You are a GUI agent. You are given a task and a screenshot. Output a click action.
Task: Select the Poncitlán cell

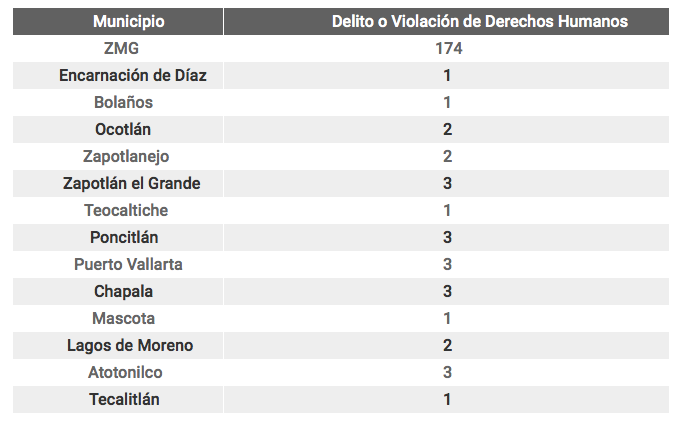124,237
